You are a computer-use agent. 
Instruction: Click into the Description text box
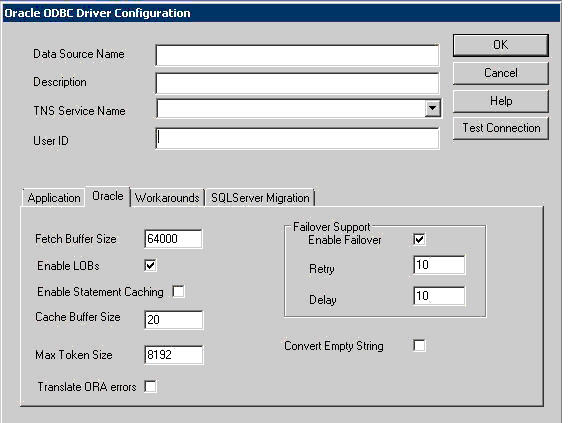tap(297, 83)
